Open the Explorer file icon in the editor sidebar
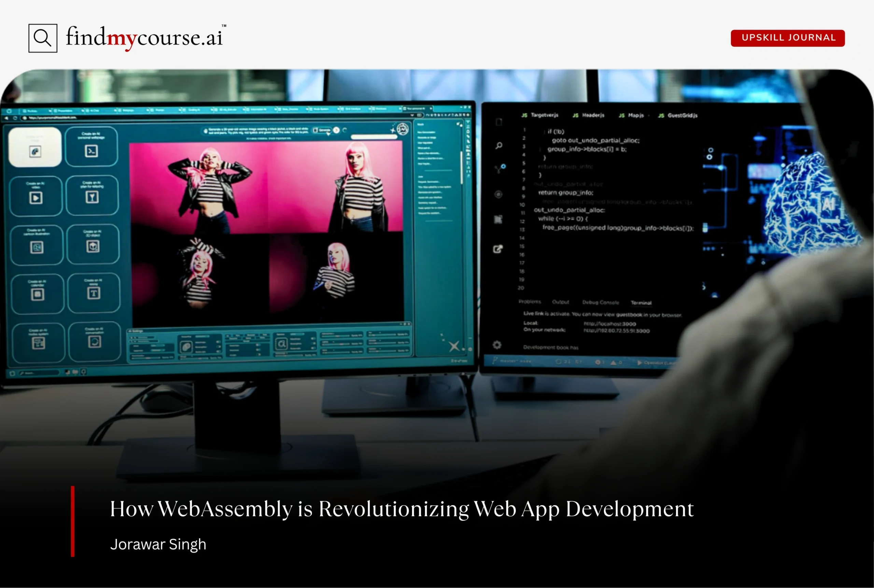Screen dimensions: 874x588 click(499, 122)
